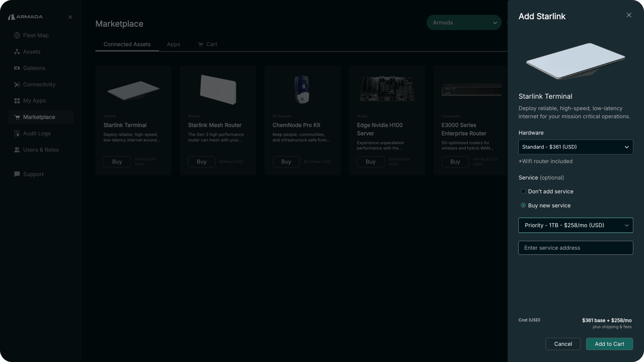
Task: Click the Cancel button
Action: point(563,344)
